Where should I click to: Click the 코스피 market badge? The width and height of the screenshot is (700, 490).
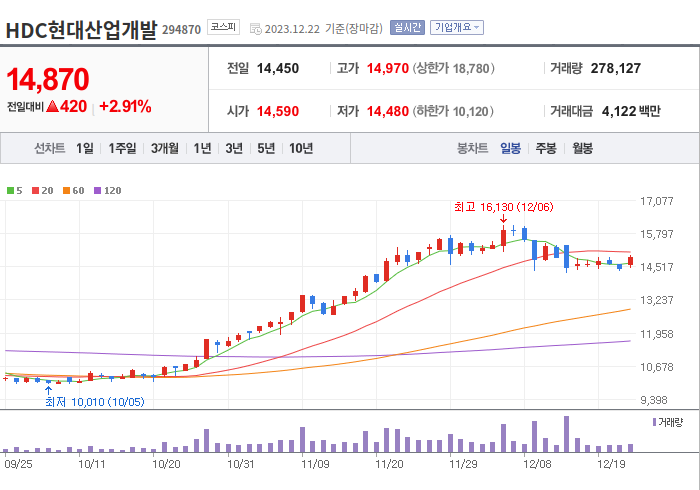point(223,27)
